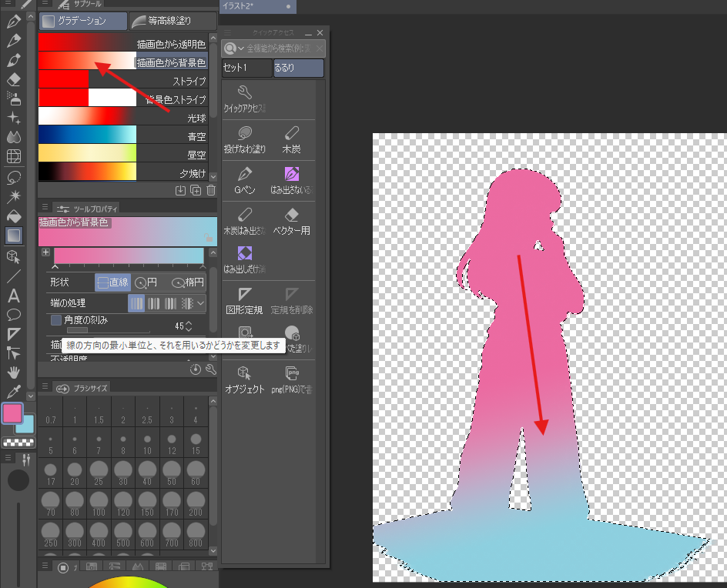Image resolution: width=727 pixels, height=588 pixels.
Task: Switch to the セット1 quick access tab
Action: pos(246,68)
